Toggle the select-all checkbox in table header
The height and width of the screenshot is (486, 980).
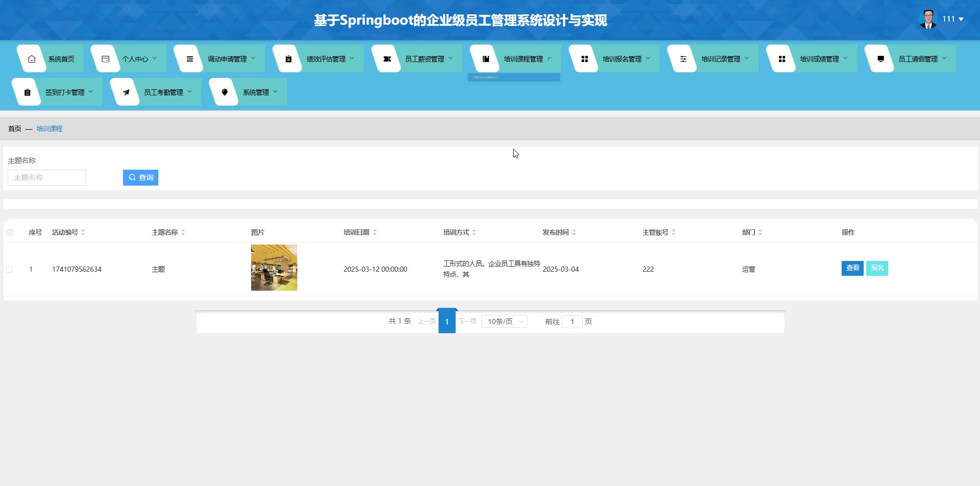coord(9,233)
